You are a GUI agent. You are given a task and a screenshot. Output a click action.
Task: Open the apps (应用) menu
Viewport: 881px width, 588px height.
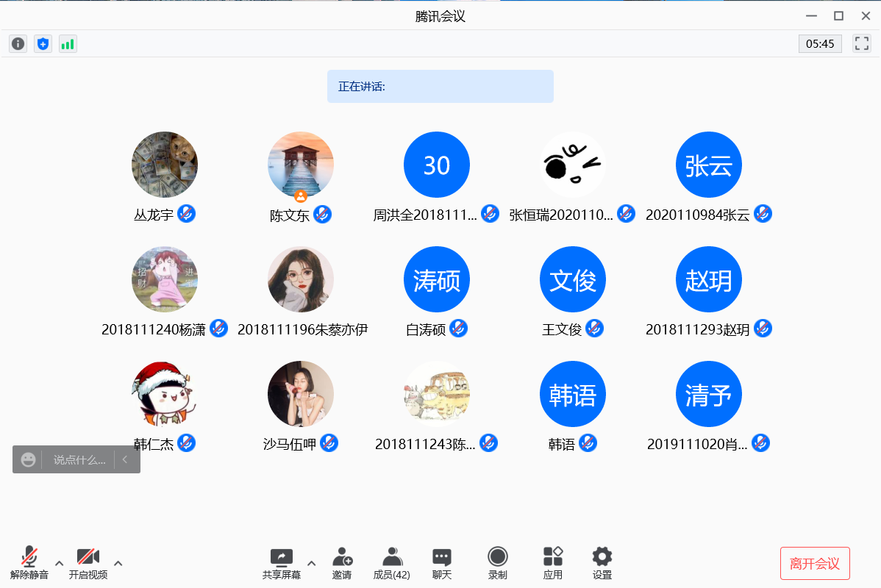pos(553,563)
